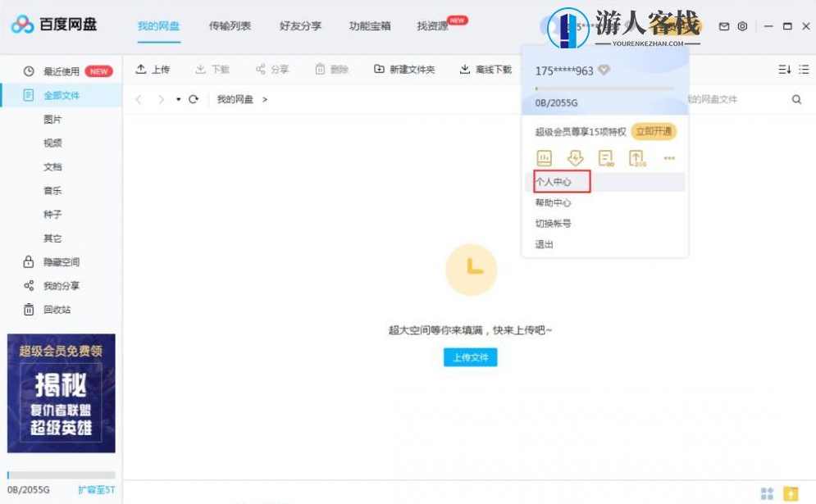Click the 超级会员免费领 ad banner

(x=62, y=393)
